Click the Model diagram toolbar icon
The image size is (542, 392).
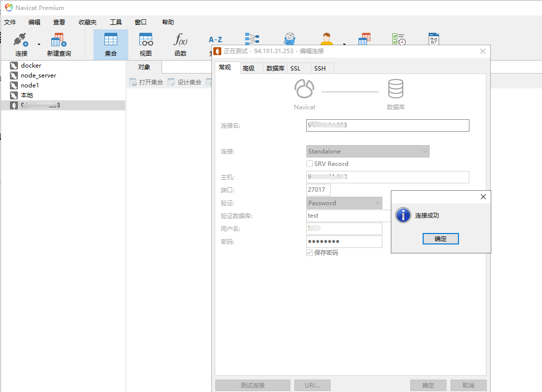(x=434, y=39)
